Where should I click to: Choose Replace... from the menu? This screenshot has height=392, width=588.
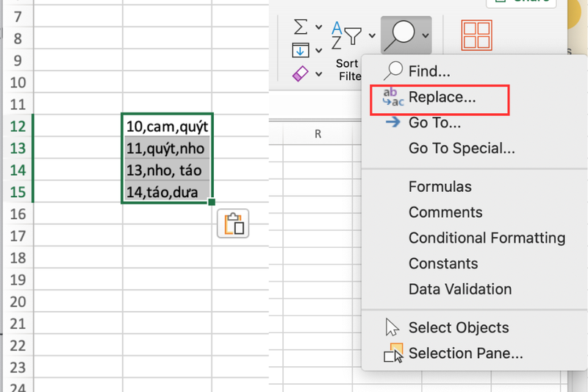[x=474, y=97]
